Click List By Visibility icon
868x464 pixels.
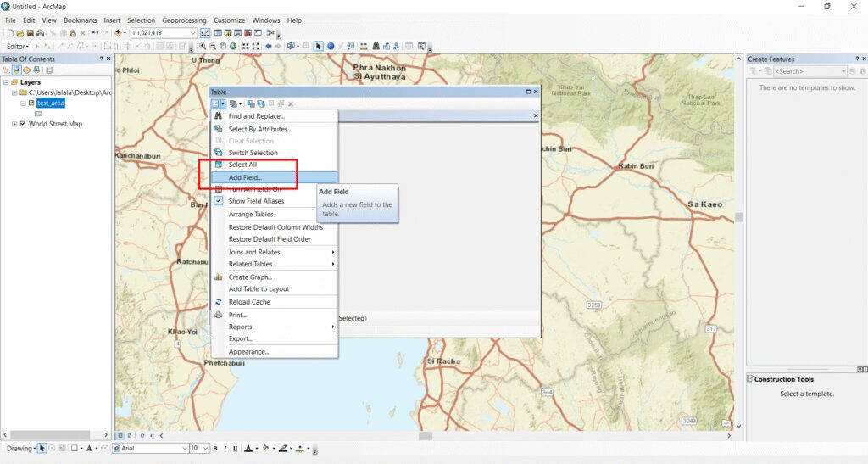[x=26, y=70]
